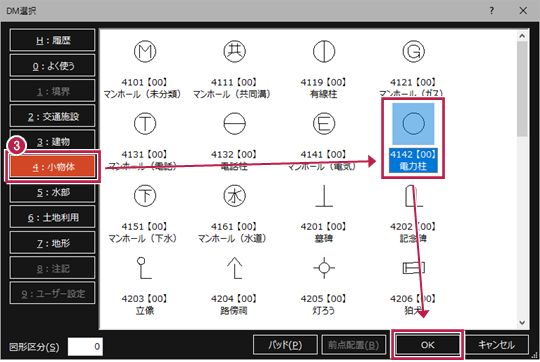Click the 図形区分 input field
Image resolution: width=540 pixels, height=362 pixels.
pyautogui.click(x=85, y=347)
